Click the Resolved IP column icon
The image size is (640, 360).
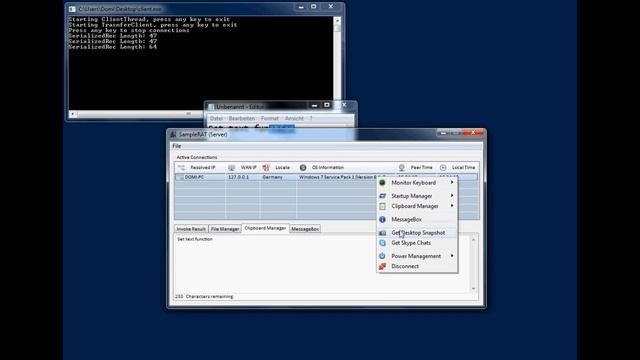tap(181, 167)
